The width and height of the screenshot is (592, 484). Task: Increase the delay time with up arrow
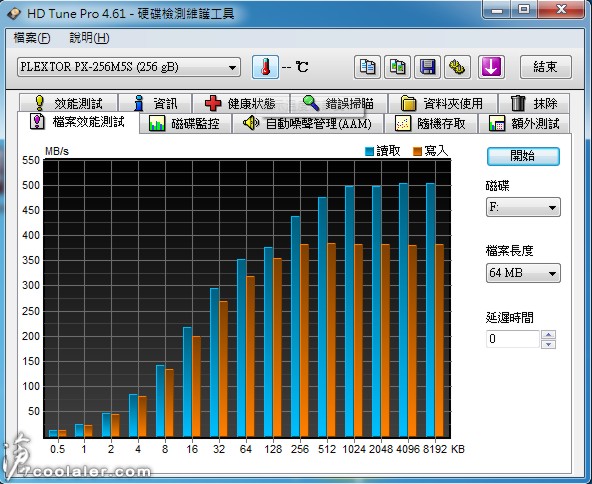tap(548, 334)
